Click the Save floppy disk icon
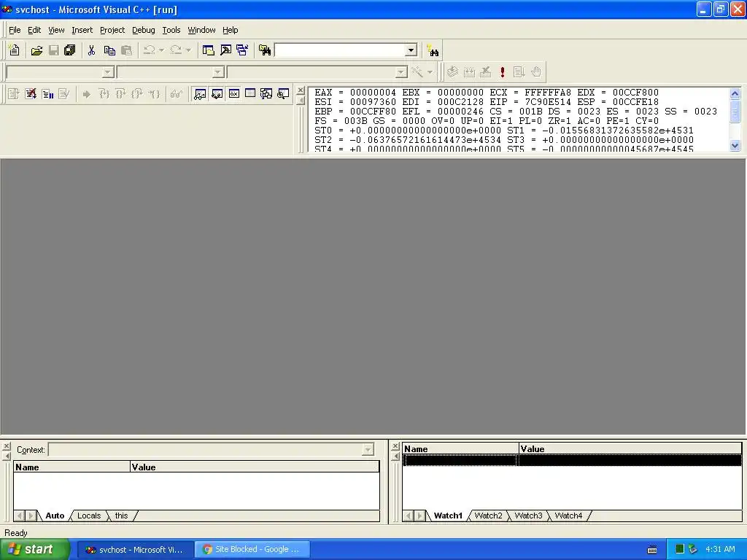The width and height of the screenshot is (747, 560). coord(53,50)
